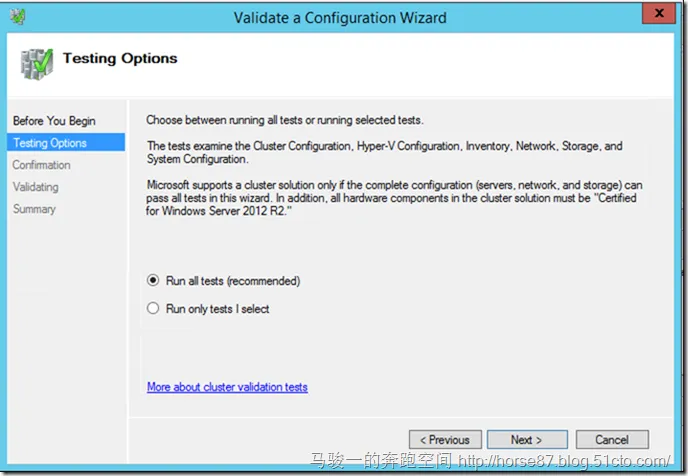Screen dimensions: 688x476
Task: Jump to the Summary step in the sidebar
Action: 34,209
